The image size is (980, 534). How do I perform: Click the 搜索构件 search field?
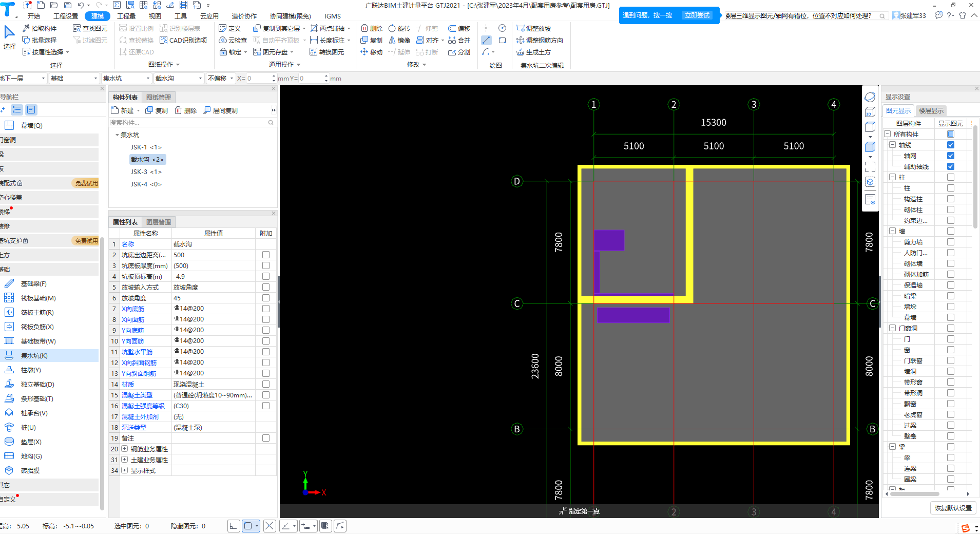click(192, 123)
